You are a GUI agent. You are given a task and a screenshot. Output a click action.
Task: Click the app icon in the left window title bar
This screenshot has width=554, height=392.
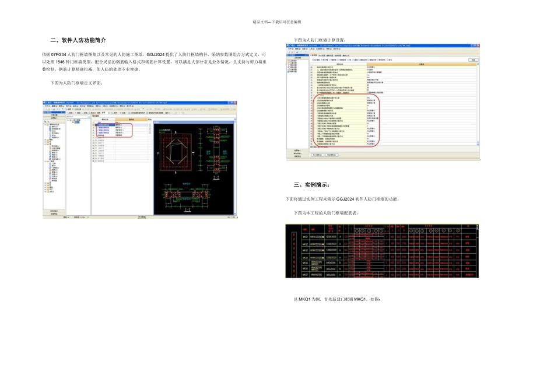(45, 103)
